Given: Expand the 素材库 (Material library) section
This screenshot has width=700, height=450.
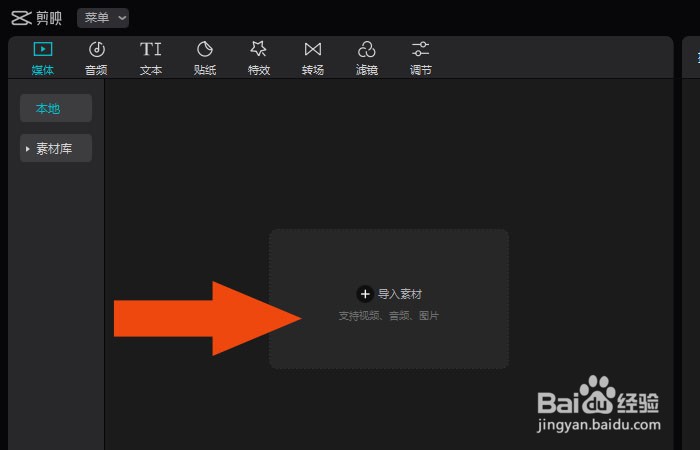Looking at the screenshot, I should point(56,148).
